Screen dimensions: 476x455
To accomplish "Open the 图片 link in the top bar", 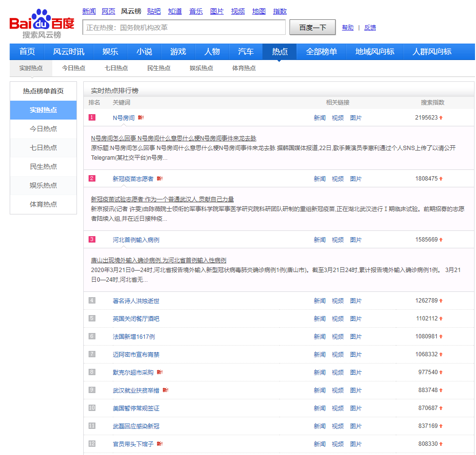I will [217, 11].
